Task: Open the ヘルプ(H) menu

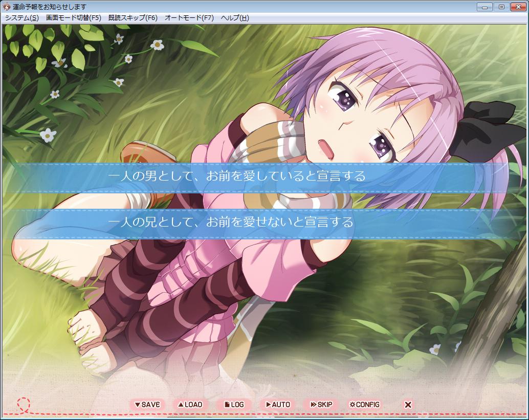Action: click(x=235, y=18)
